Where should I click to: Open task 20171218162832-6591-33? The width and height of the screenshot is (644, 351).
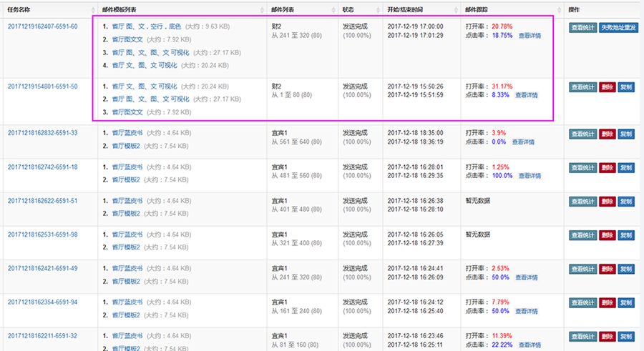click(42, 133)
